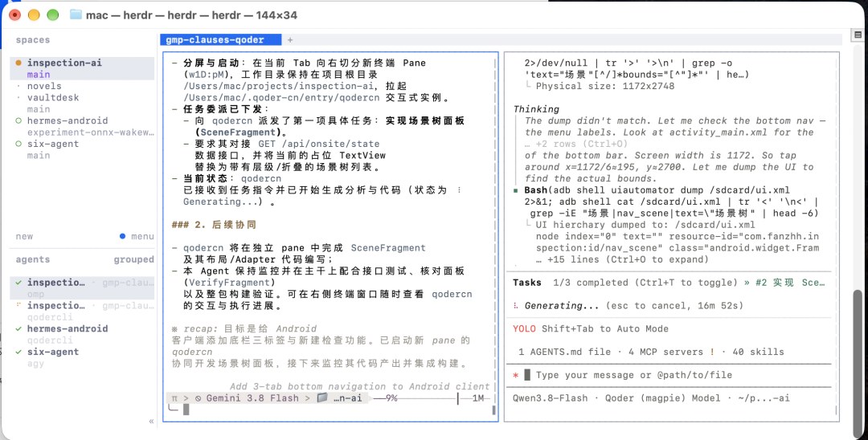868x440 pixels.
Task: Click checkmark beside hermes-android agent
Action: 18,328
